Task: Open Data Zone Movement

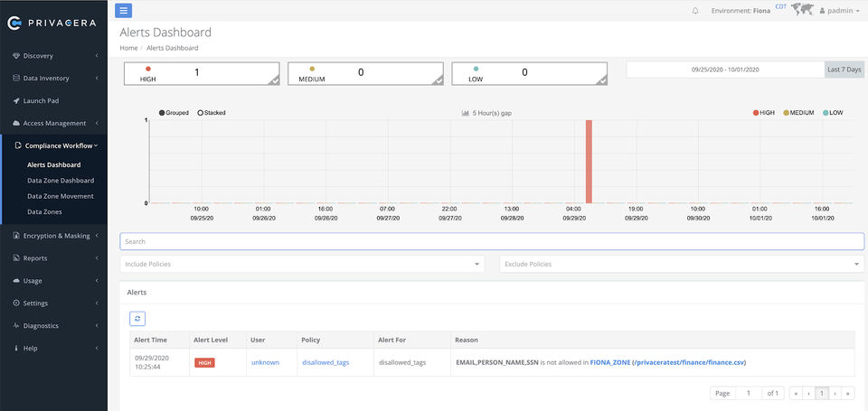Action: [61, 196]
